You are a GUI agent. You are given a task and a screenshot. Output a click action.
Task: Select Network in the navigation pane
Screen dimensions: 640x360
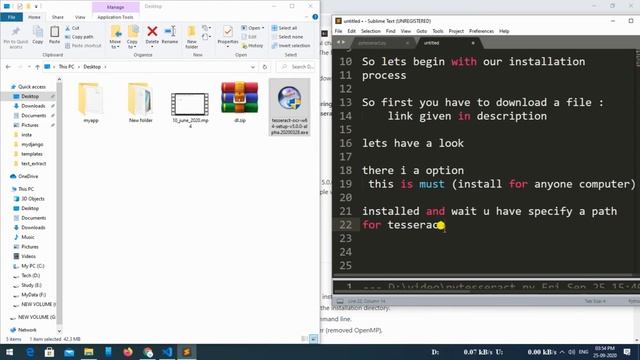coord(27,330)
